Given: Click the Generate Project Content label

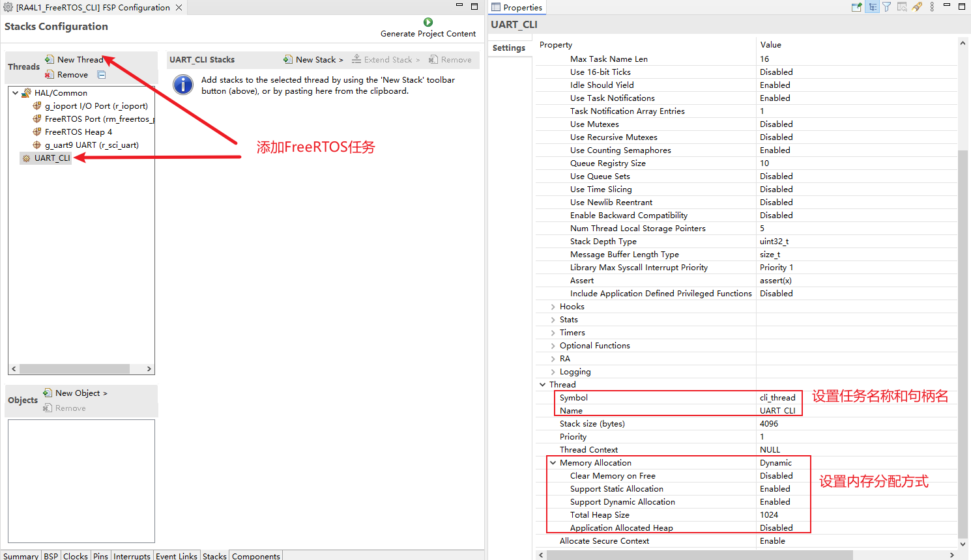Looking at the screenshot, I should [428, 34].
